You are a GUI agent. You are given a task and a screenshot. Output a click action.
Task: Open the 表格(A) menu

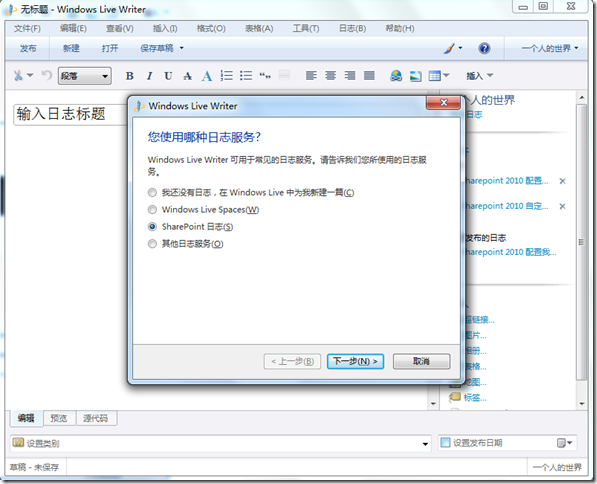pos(259,29)
